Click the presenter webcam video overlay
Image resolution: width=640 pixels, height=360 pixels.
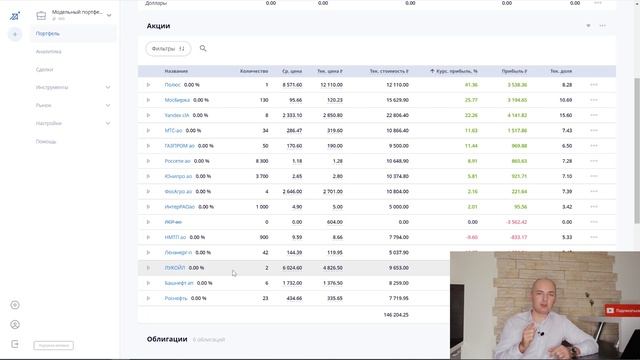(545, 305)
